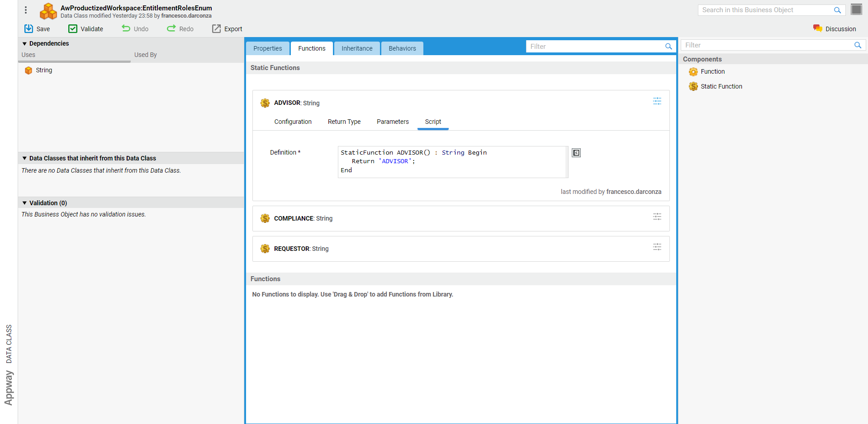
Task: Open the code editor for the ADVISOR Definition
Action: tap(576, 152)
